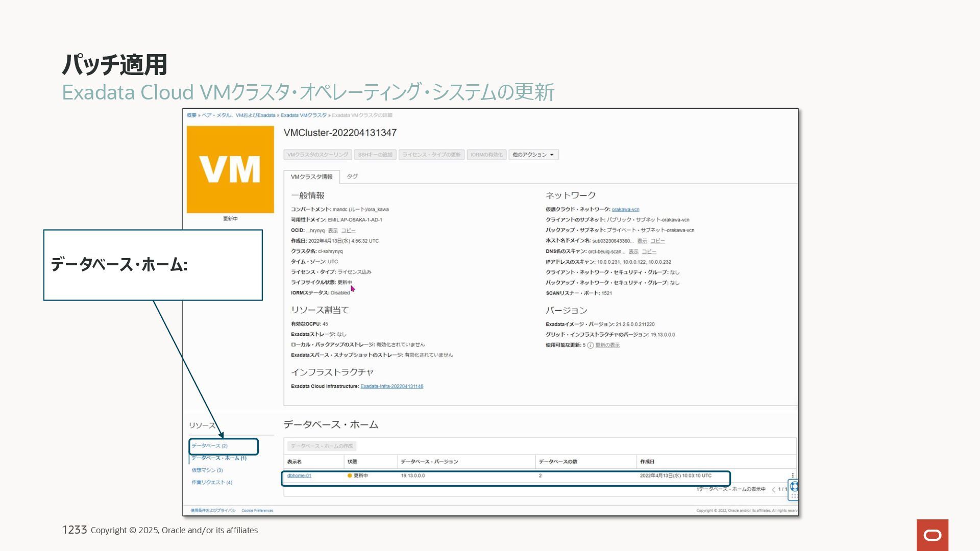Open the Exadata-Infra-202204131148 infrastructure link
This screenshot has height=551, width=980.
(x=391, y=386)
